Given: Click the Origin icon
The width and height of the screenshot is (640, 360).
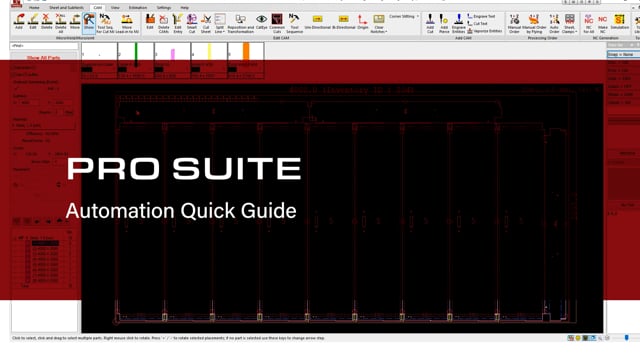Looking at the screenshot, I should click(x=362, y=21).
